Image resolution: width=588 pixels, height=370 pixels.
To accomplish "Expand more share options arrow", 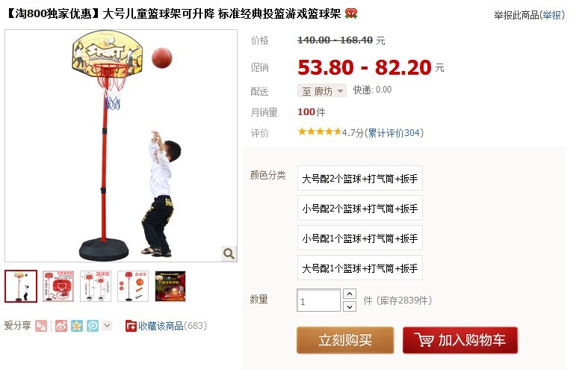I will tap(108, 325).
